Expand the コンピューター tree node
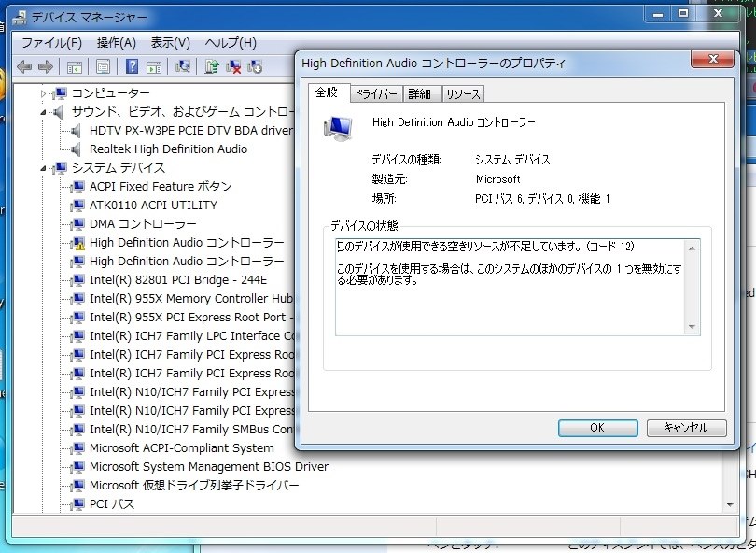The width and height of the screenshot is (756, 553). [43, 93]
